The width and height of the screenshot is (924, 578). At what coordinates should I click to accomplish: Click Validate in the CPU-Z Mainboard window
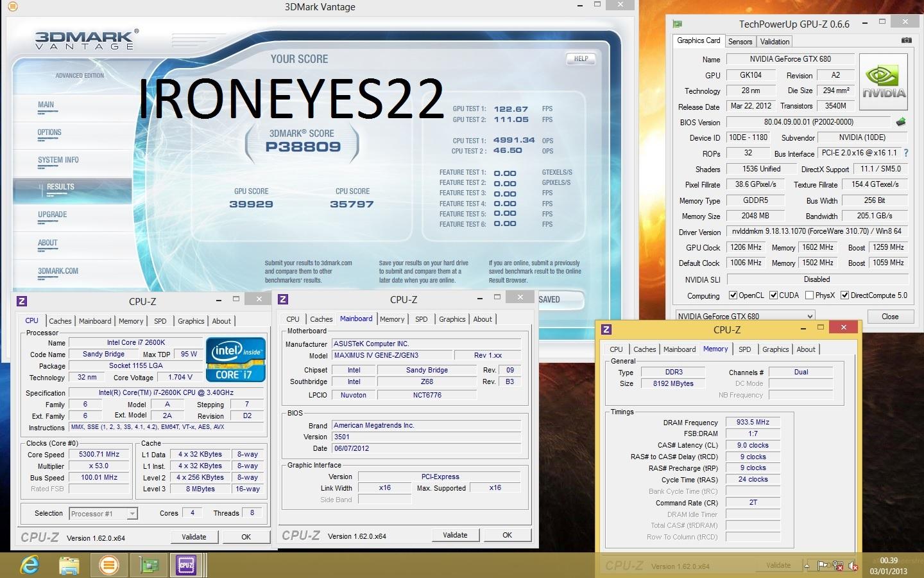point(455,535)
